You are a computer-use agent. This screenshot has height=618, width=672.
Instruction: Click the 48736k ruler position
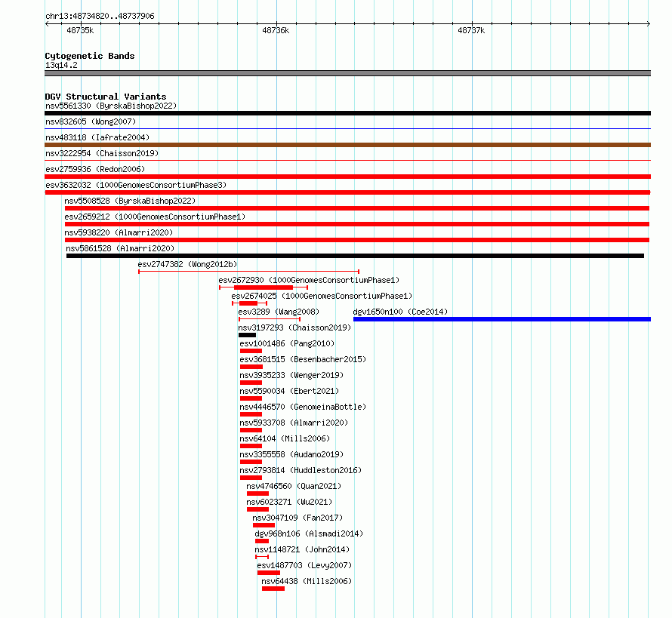coord(276,30)
